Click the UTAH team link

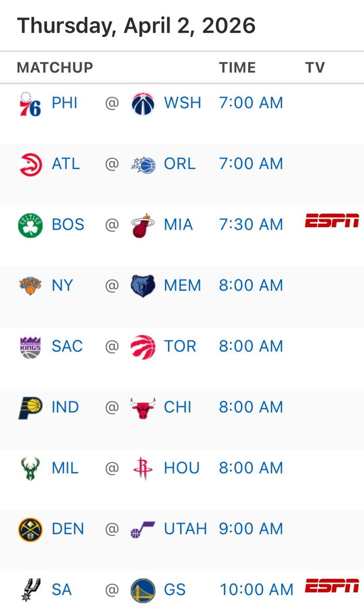[185, 529]
